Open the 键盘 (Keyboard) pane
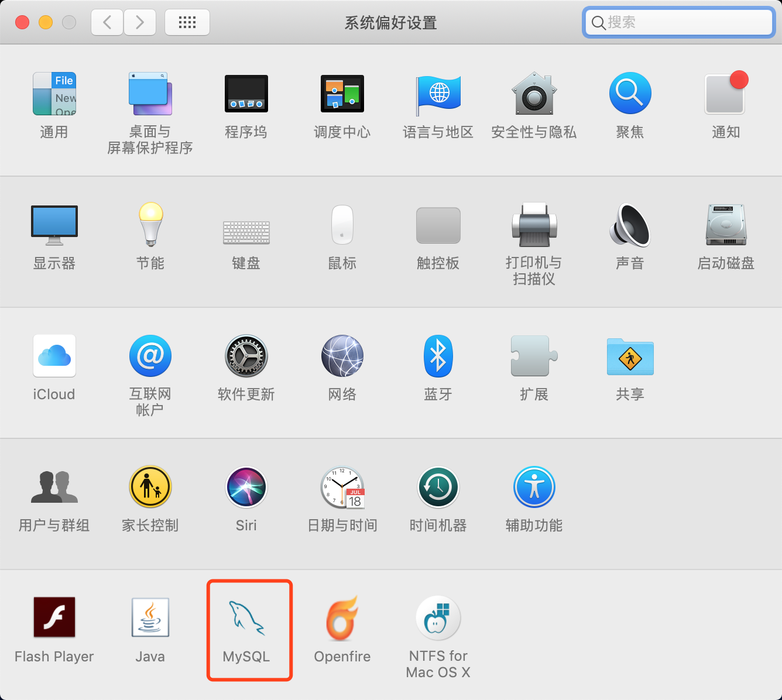This screenshot has width=782, height=700. click(246, 232)
